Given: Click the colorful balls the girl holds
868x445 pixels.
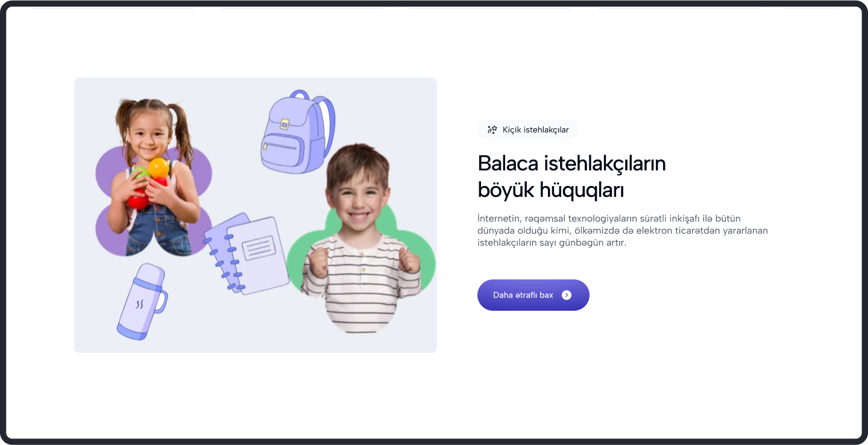Looking at the screenshot, I should click(148, 182).
